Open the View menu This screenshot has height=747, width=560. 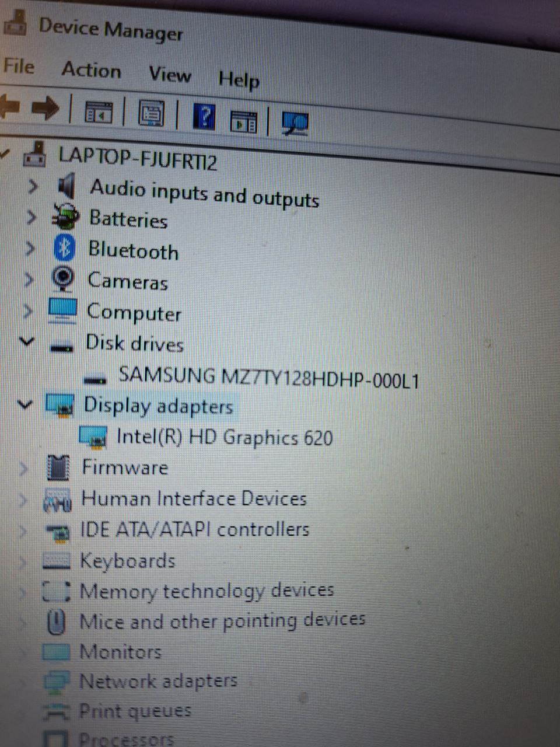pos(169,74)
